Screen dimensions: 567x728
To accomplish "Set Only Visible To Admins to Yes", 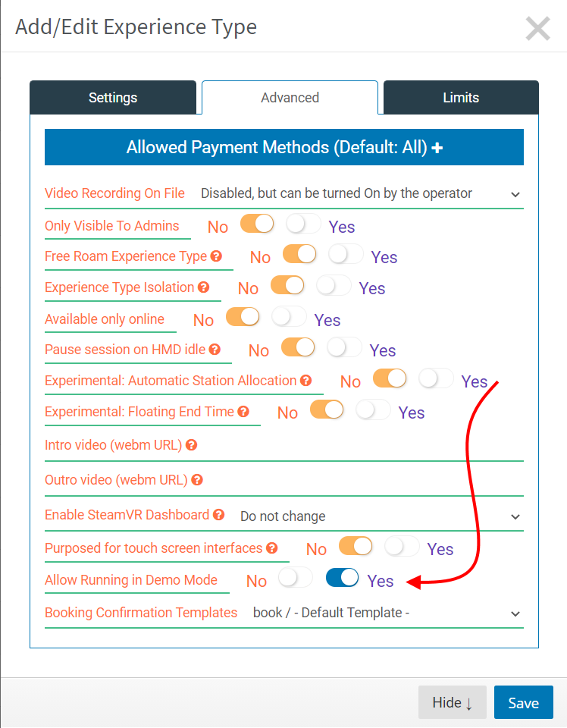I will 303,224.
